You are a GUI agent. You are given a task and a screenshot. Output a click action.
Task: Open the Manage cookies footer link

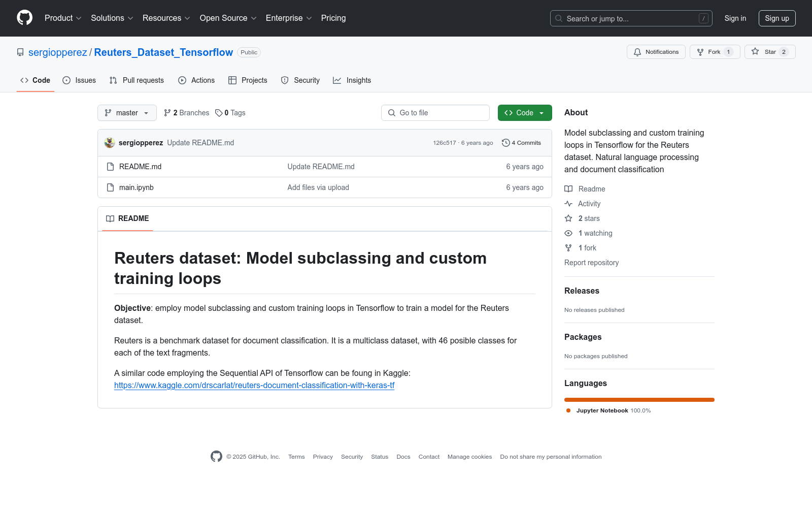pos(469,457)
